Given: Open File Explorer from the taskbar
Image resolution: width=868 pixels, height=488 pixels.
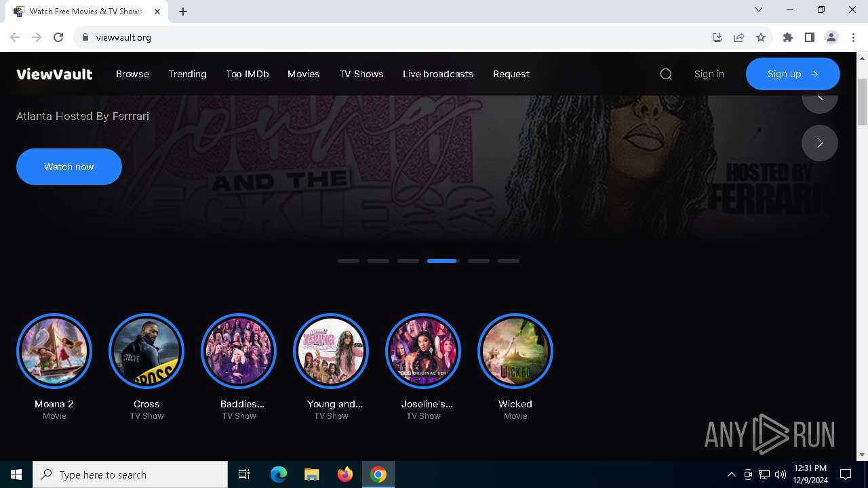Looking at the screenshot, I should 311,474.
